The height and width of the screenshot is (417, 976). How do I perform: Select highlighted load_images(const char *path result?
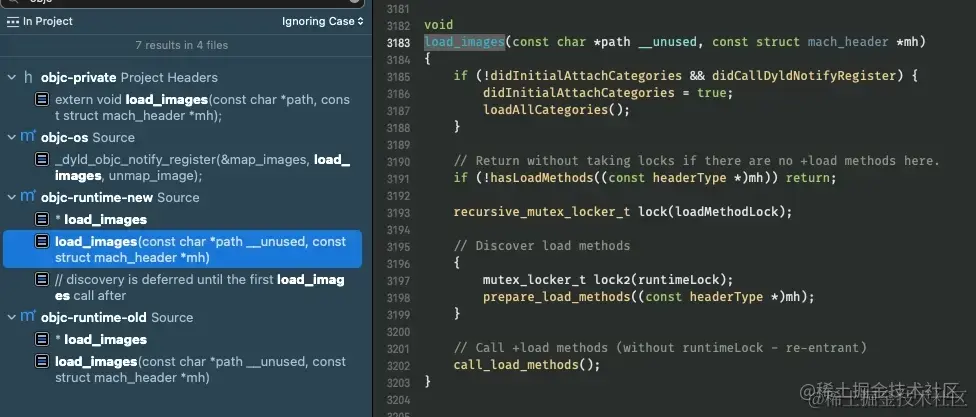coord(182,249)
